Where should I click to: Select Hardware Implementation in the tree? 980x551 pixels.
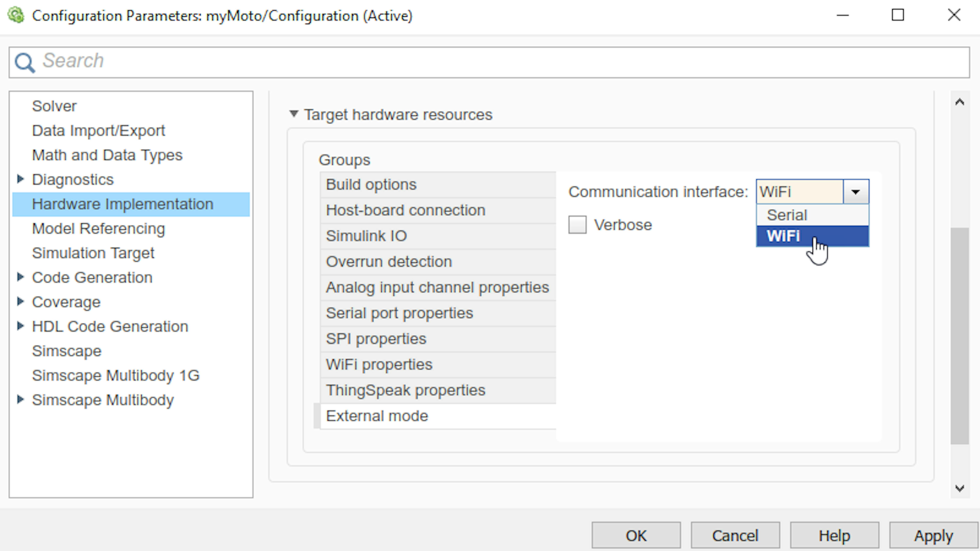[131, 204]
